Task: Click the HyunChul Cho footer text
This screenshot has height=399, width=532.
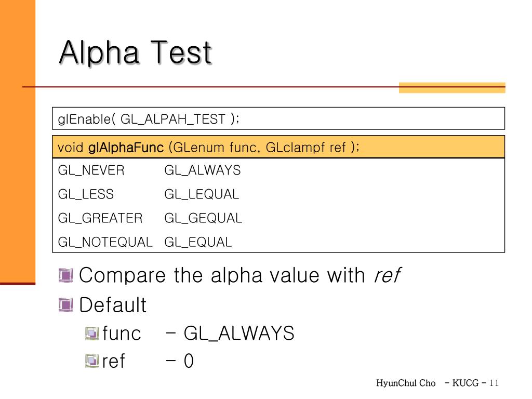Action: [405, 383]
